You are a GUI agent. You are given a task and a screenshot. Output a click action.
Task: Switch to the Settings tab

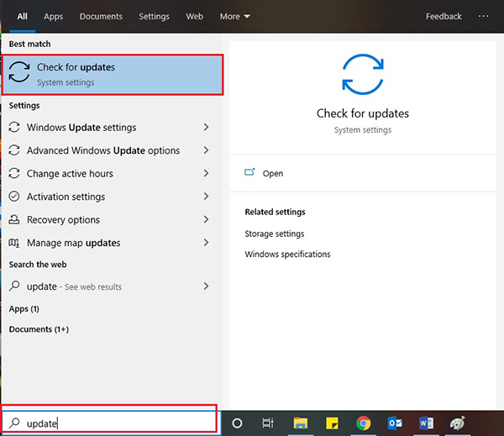[154, 17]
